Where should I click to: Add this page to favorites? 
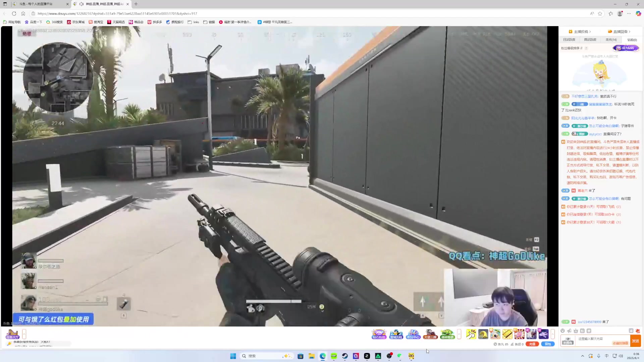[x=600, y=13]
